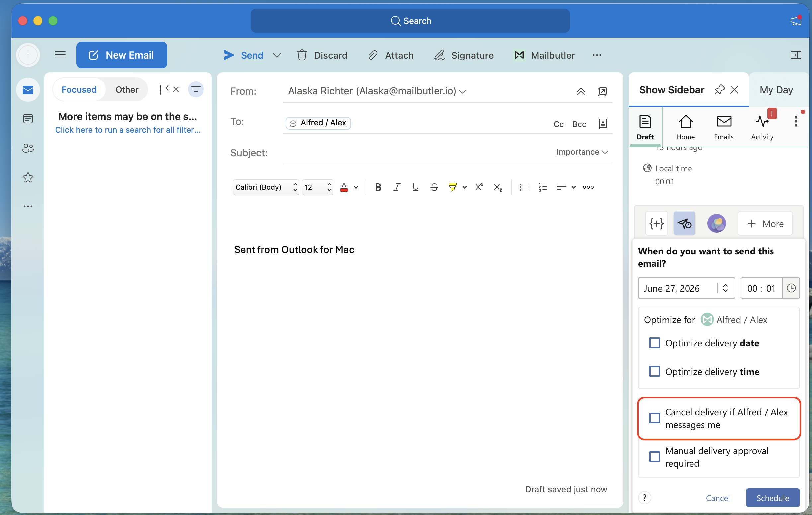Click the Attach paperclip icon

(x=373, y=55)
